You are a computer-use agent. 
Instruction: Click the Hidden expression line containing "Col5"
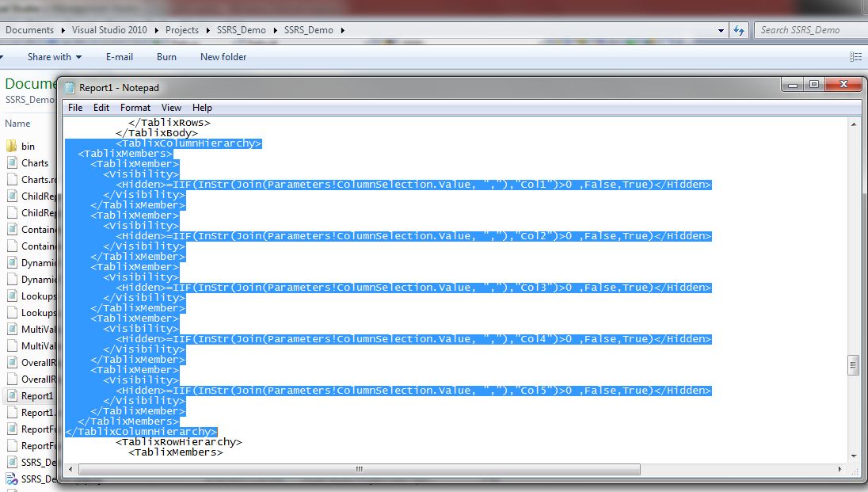413,391
